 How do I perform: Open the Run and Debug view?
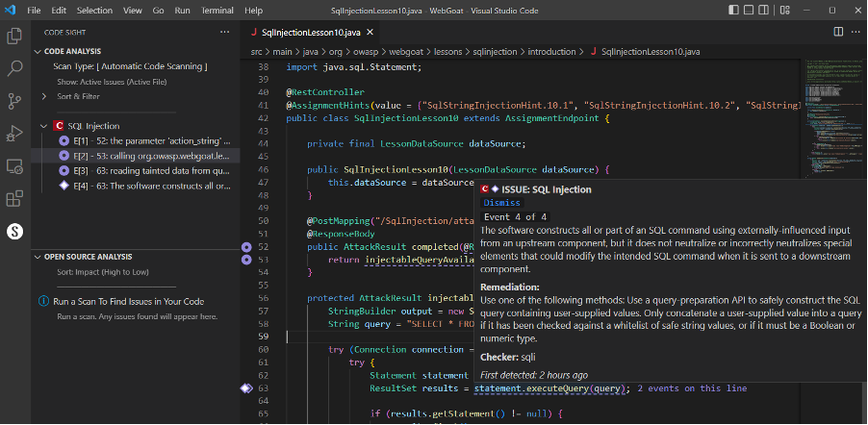14,133
